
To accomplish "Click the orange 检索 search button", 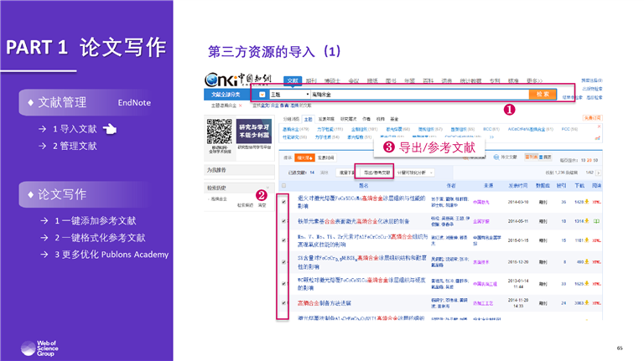I will coord(543,95).
